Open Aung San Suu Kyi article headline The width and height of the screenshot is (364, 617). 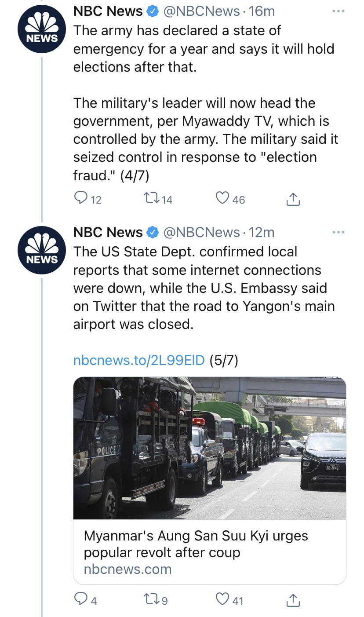196,544
